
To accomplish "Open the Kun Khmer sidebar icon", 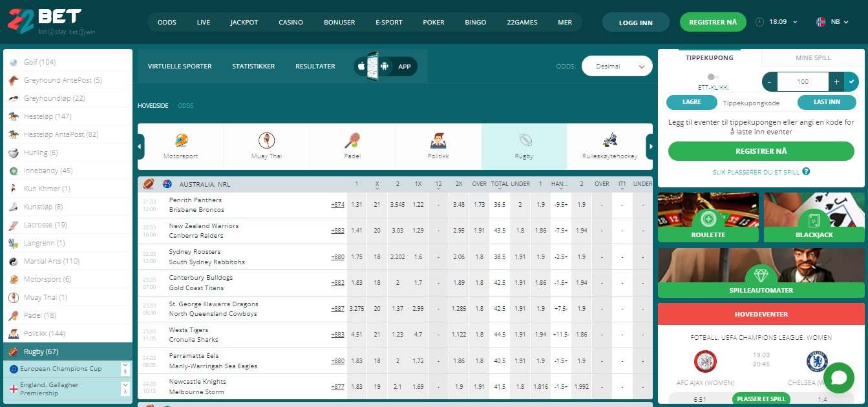I will coord(13,189).
